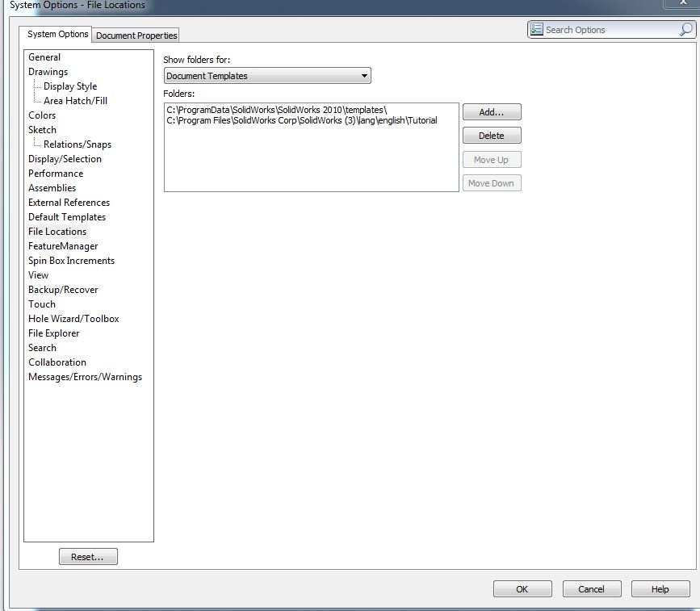Screen dimensions: 700x611
Task: Click the Reset... button
Action: [x=88, y=557]
